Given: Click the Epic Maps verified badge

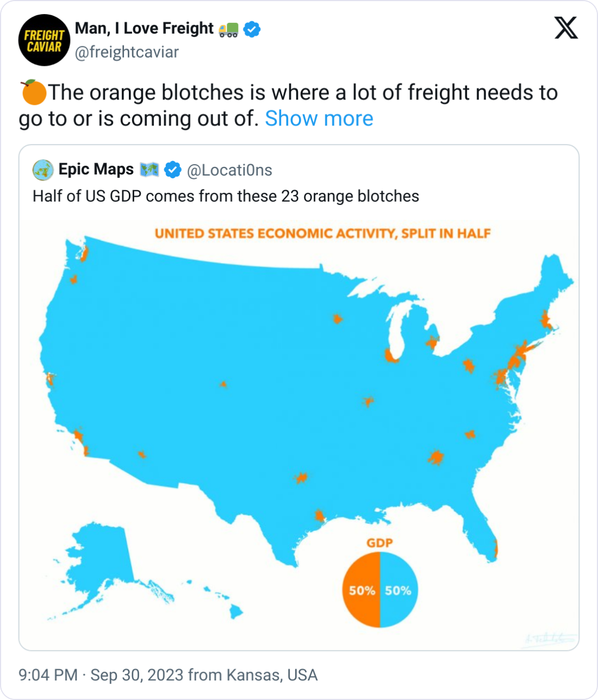Looking at the screenshot, I should tap(173, 170).
